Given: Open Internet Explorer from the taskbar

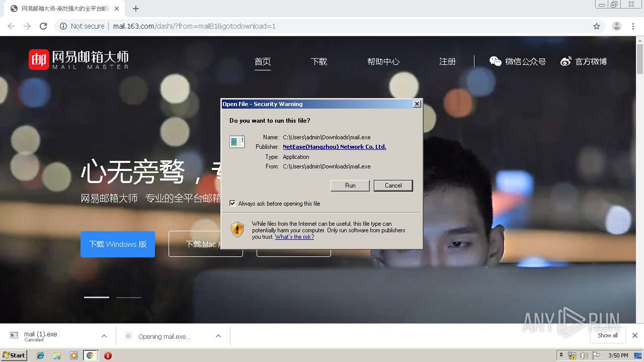Looking at the screenshot, I should click(x=41, y=355).
